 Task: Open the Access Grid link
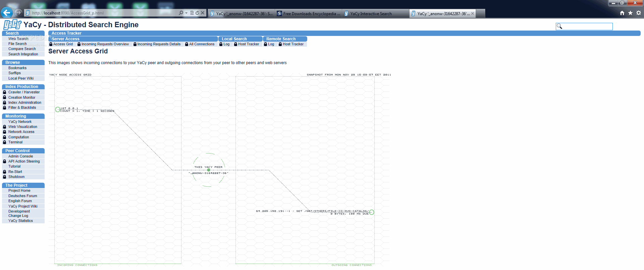click(63, 44)
